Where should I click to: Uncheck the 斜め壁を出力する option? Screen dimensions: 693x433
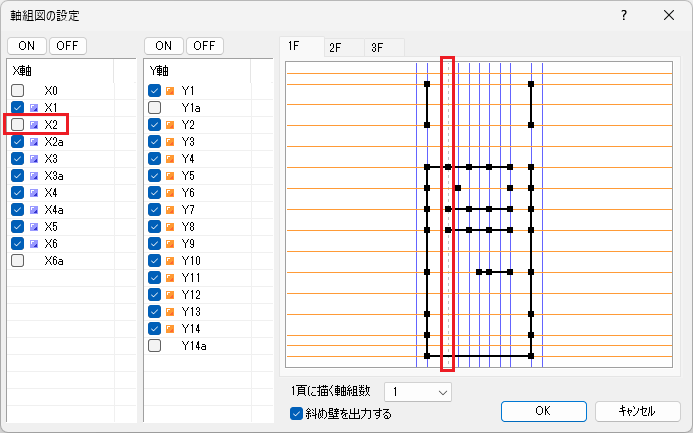295,413
